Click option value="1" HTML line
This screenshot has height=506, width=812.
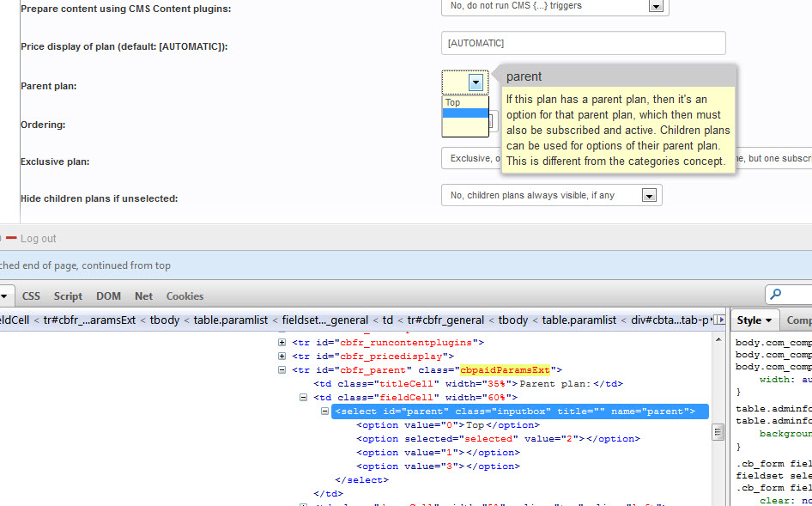point(438,453)
